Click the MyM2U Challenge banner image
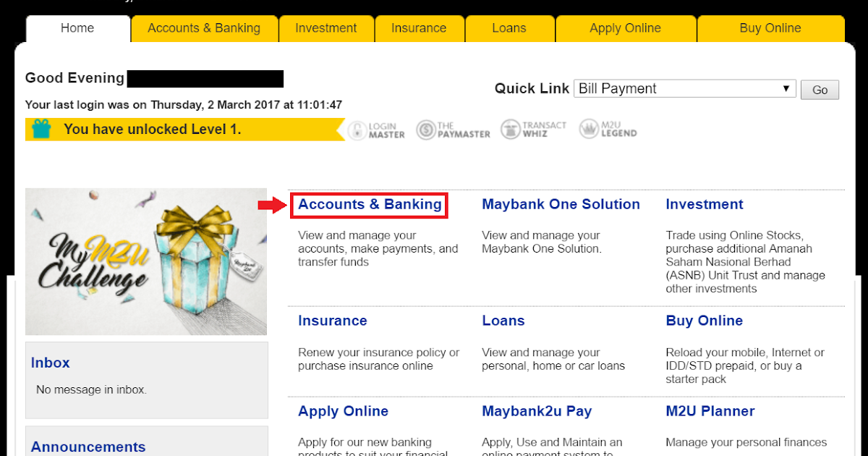The image size is (868, 456). point(146,261)
